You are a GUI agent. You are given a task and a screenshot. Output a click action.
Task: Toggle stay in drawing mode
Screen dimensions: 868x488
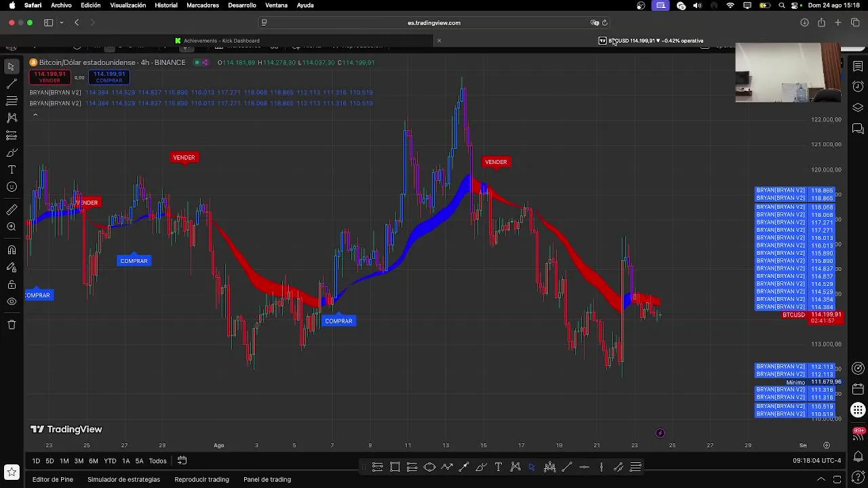[x=12, y=267]
